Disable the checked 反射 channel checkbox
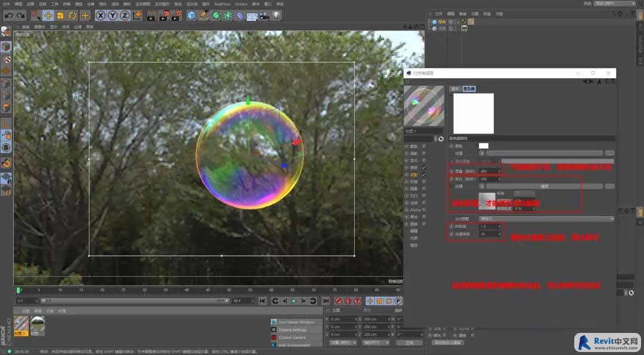Viewport: 644px width, 355px height. [424, 175]
